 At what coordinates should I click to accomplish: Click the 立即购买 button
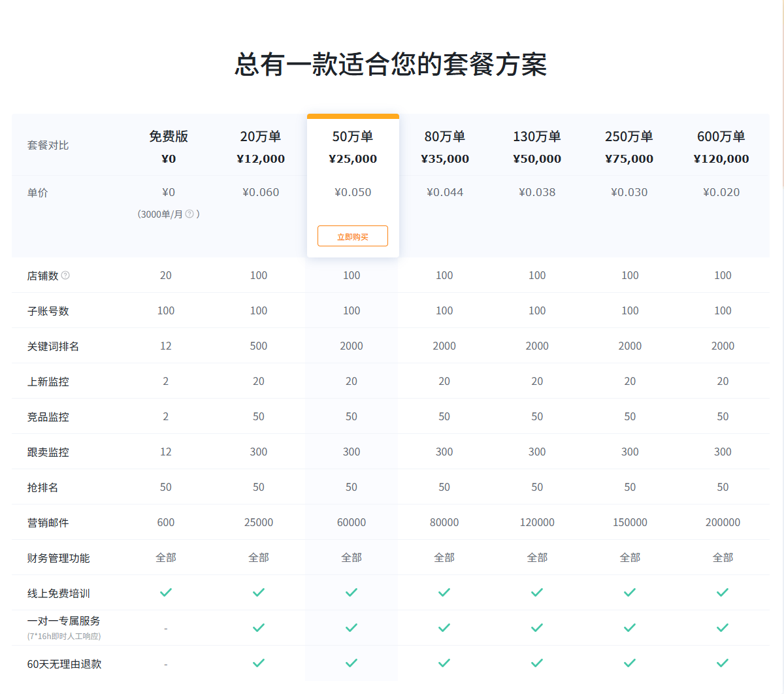coord(353,236)
